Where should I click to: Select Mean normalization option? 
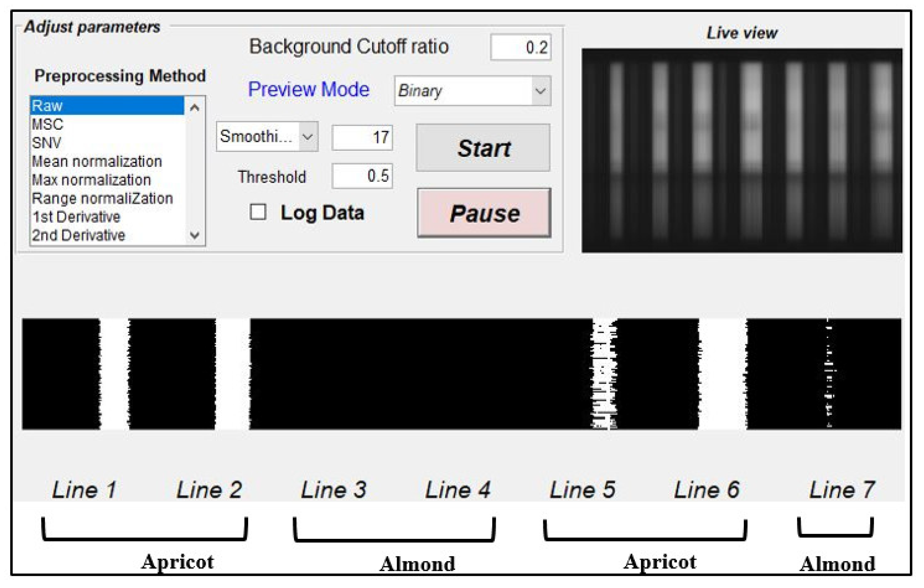[x=107, y=161]
